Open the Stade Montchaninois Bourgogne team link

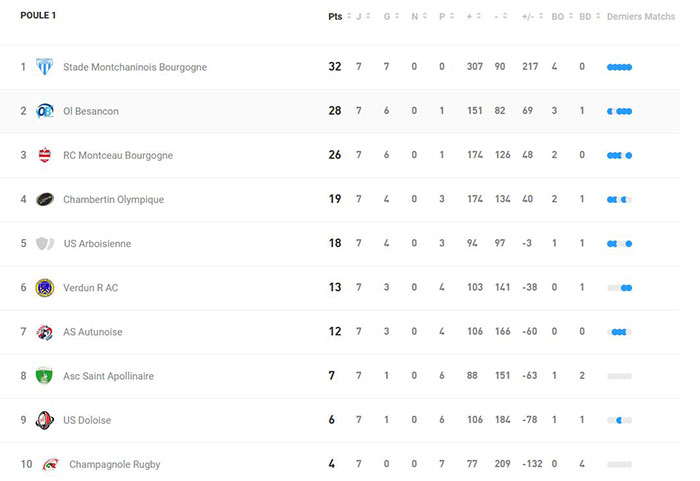tap(135, 67)
